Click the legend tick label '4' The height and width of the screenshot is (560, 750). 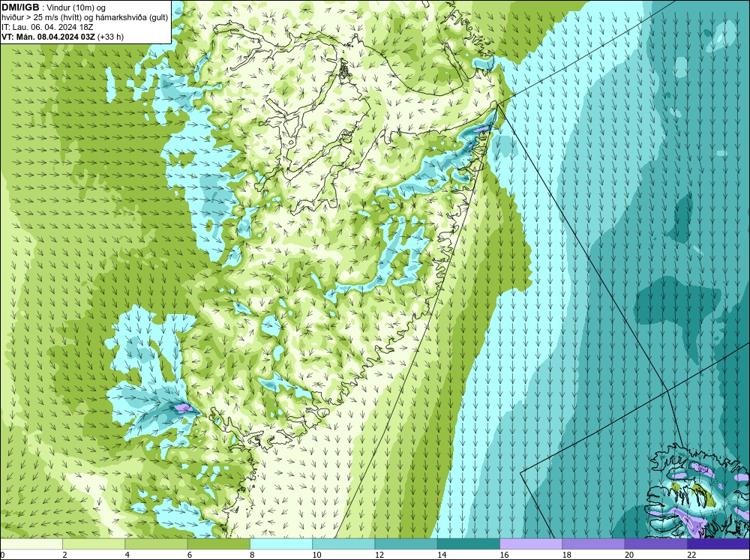click(127, 555)
